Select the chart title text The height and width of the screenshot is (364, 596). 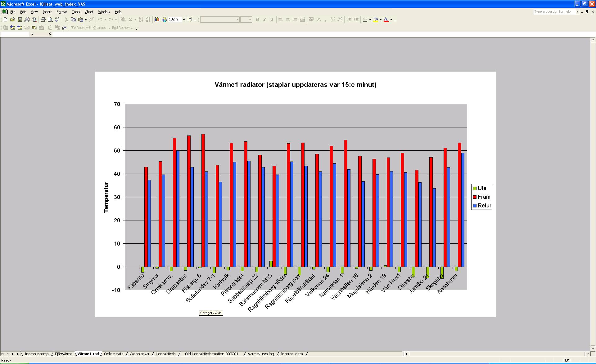pos(295,85)
